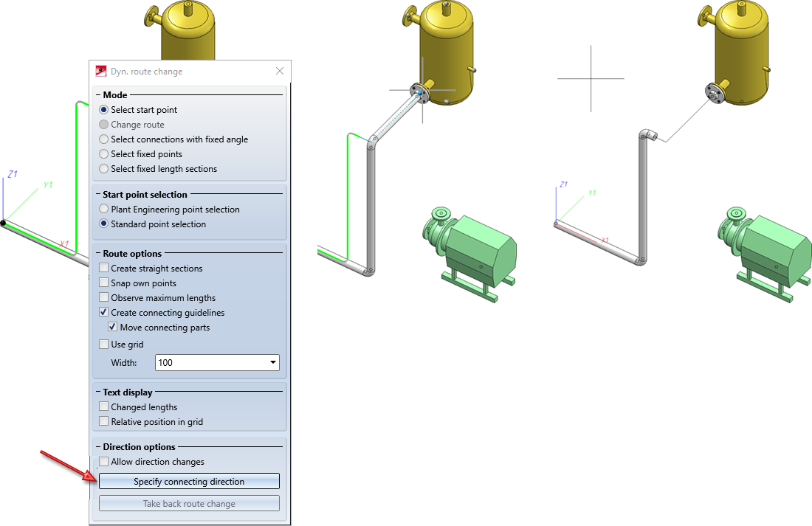Choose 'Select fixed points' mode
The image size is (812, 526).
103,153
